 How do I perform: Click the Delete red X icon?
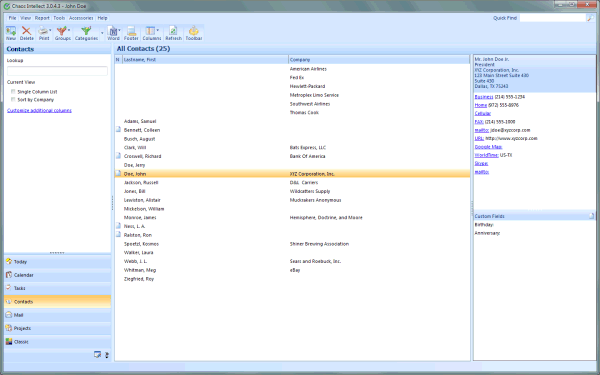26,31
